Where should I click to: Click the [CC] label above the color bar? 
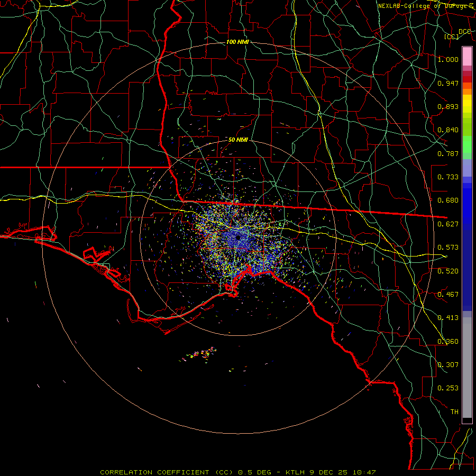point(452,36)
